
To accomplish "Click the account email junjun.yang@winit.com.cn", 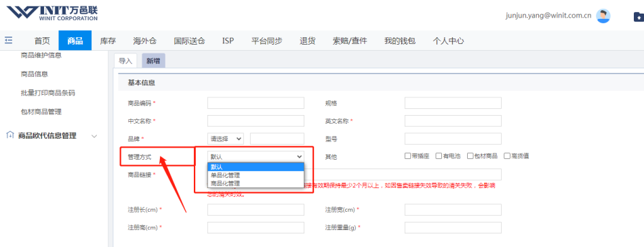I will [548, 16].
